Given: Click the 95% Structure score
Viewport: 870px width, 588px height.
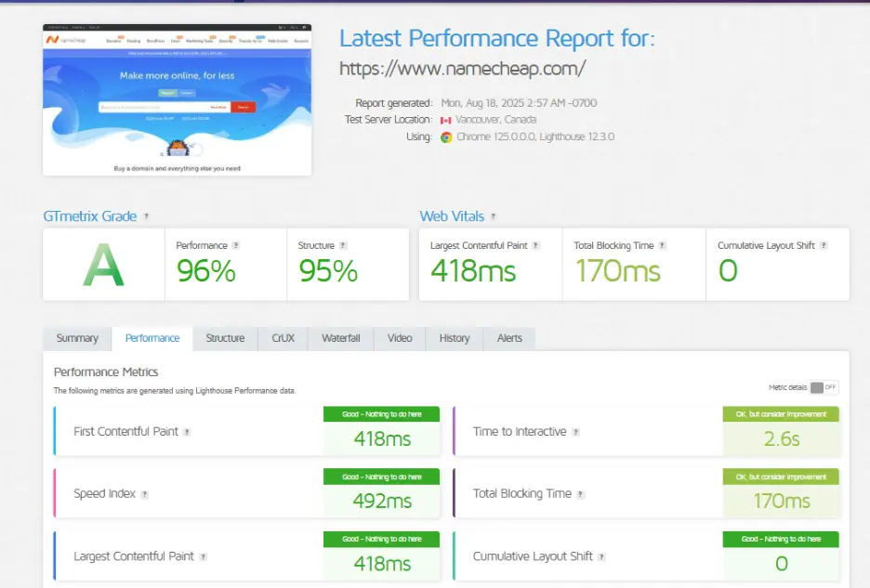Looking at the screenshot, I should click(328, 271).
